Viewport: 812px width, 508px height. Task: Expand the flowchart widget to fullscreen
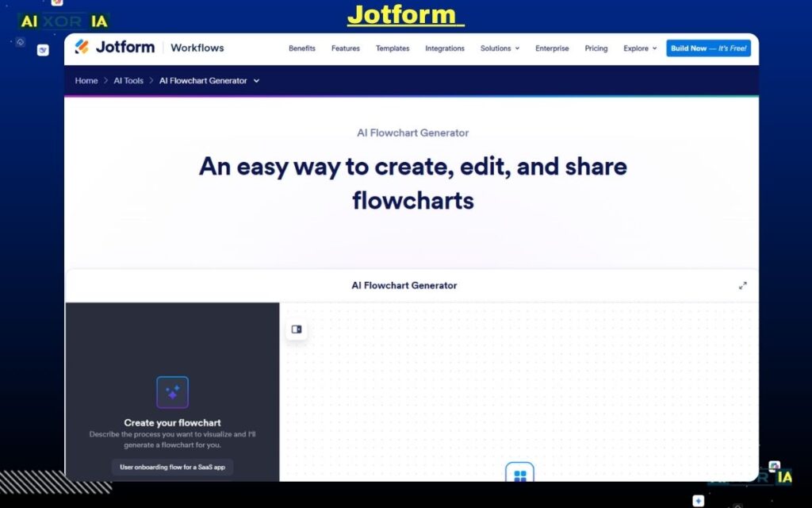pos(743,285)
